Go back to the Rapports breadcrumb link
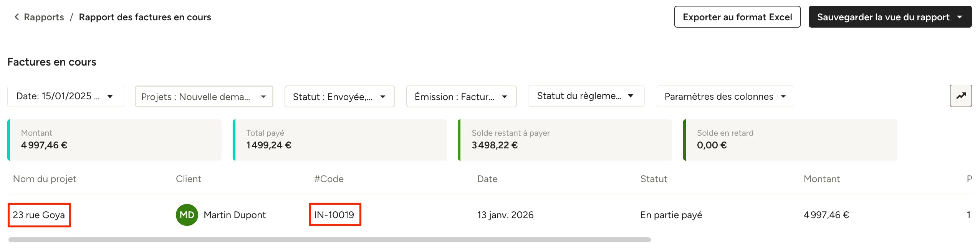Viewport: 980px width, 250px height. click(x=44, y=17)
